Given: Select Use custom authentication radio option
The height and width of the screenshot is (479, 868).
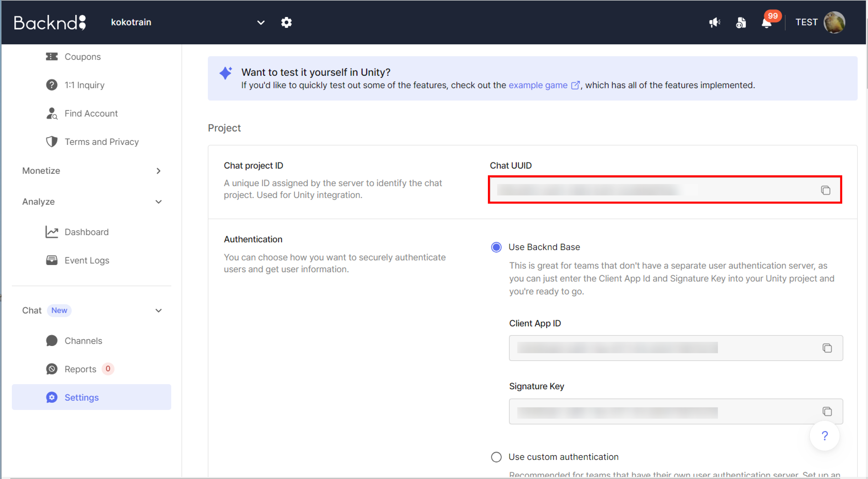Looking at the screenshot, I should point(496,457).
